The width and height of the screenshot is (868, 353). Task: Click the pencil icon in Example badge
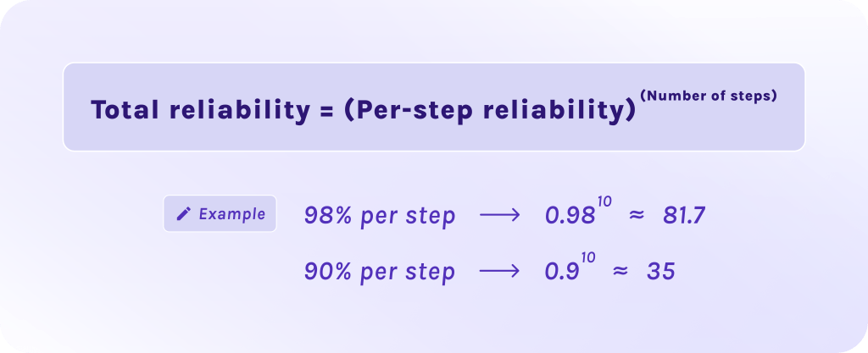183,214
